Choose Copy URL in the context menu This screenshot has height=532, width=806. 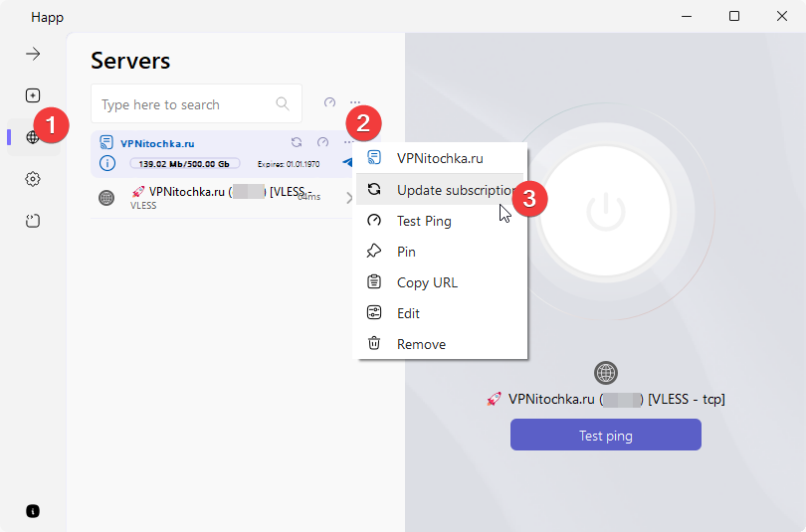tap(440, 282)
